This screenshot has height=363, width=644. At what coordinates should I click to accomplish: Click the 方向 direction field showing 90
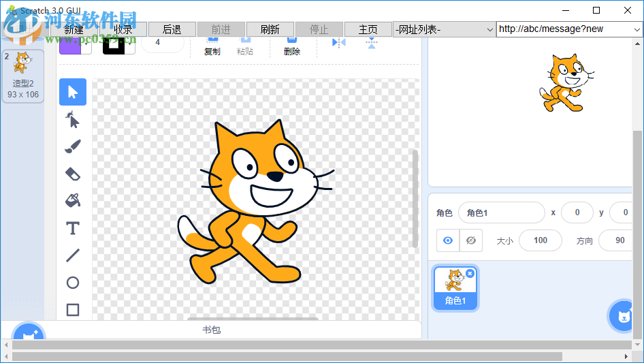[616, 240]
